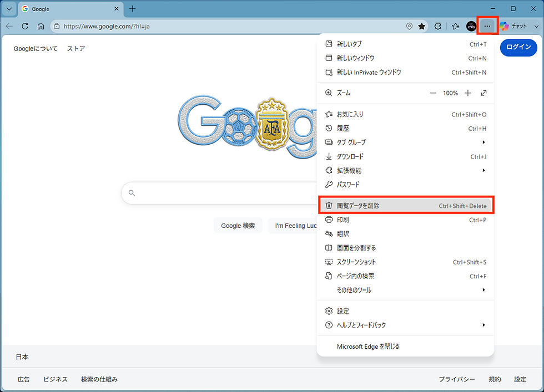
Task: Choose Microsoft Edge を閉じる
Action: 405,346
